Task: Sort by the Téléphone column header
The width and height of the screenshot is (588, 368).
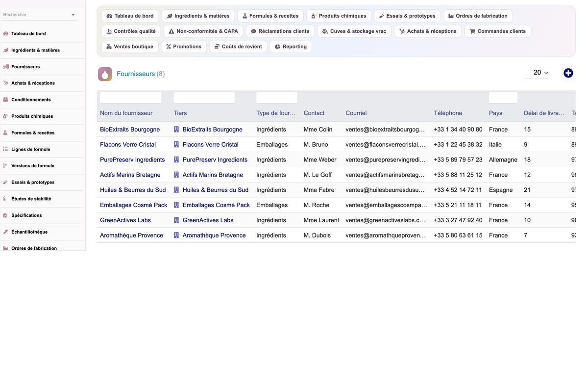Action: click(x=448, y=113)
